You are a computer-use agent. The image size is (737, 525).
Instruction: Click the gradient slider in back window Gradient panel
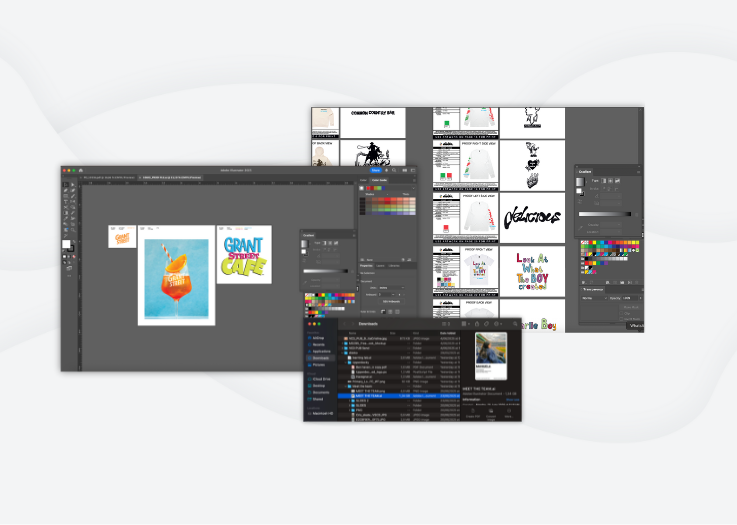click(605, 214)
